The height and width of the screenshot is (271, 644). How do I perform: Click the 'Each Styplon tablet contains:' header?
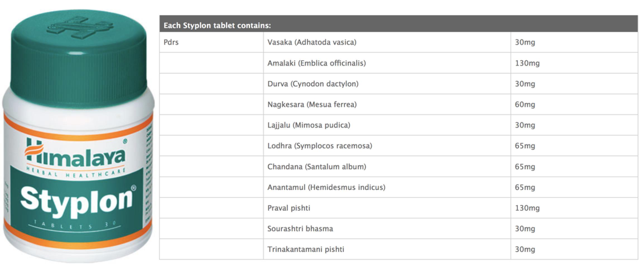click(x=217, y=26)
